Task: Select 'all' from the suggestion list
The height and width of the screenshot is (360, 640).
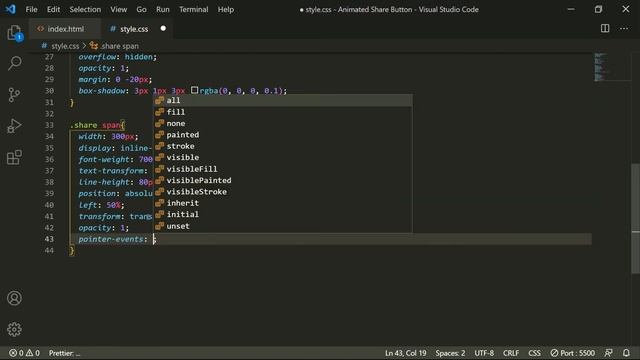Action: (x=282, y=100)
